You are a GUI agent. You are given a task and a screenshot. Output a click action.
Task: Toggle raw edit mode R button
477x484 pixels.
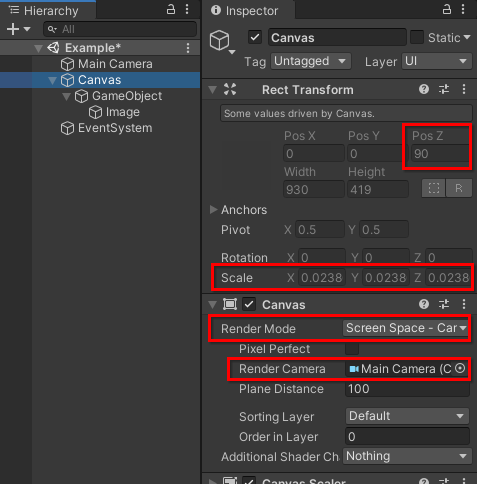click(x=459, y=188)
